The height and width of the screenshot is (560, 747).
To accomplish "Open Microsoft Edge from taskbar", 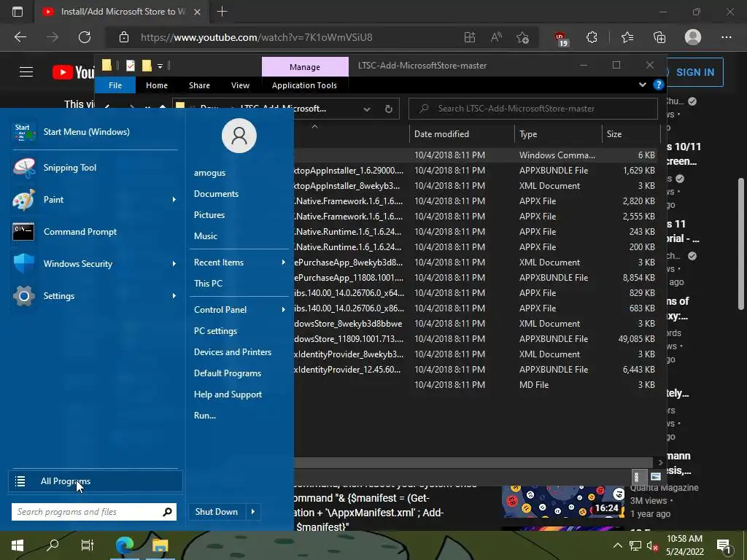I will point(125,545).
